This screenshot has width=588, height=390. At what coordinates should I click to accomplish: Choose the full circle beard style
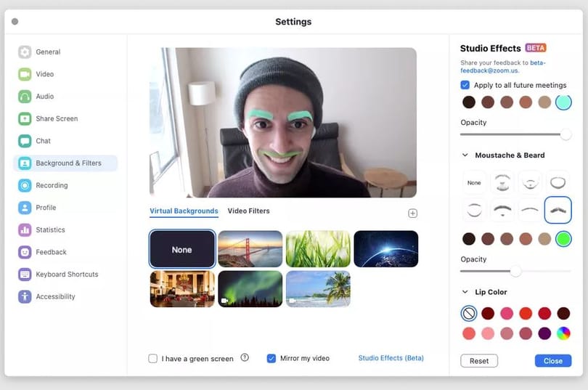coord(558,182)
